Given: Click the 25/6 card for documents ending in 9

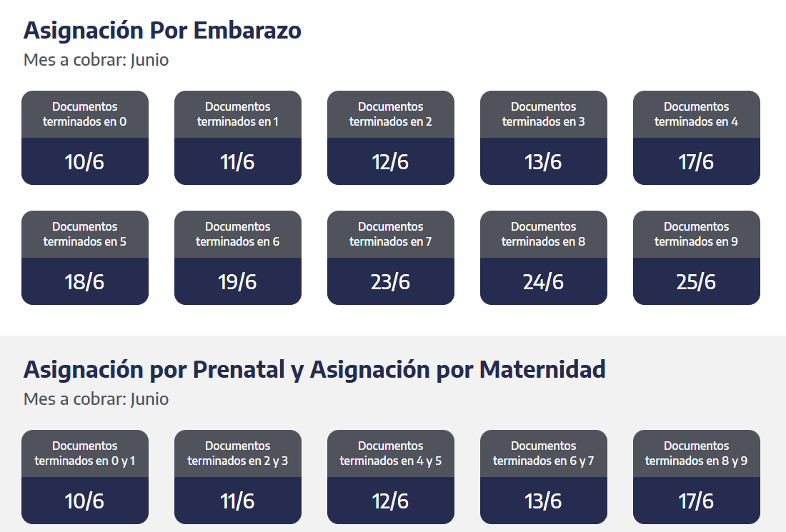Looking at the screenshot, I should click(x=696, y=258).
